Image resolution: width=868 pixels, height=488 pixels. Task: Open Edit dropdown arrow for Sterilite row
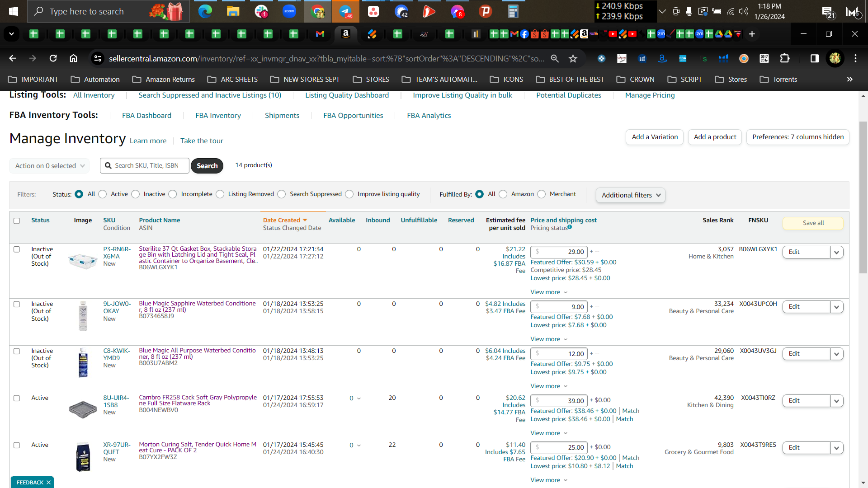click(x=837, y=252)
